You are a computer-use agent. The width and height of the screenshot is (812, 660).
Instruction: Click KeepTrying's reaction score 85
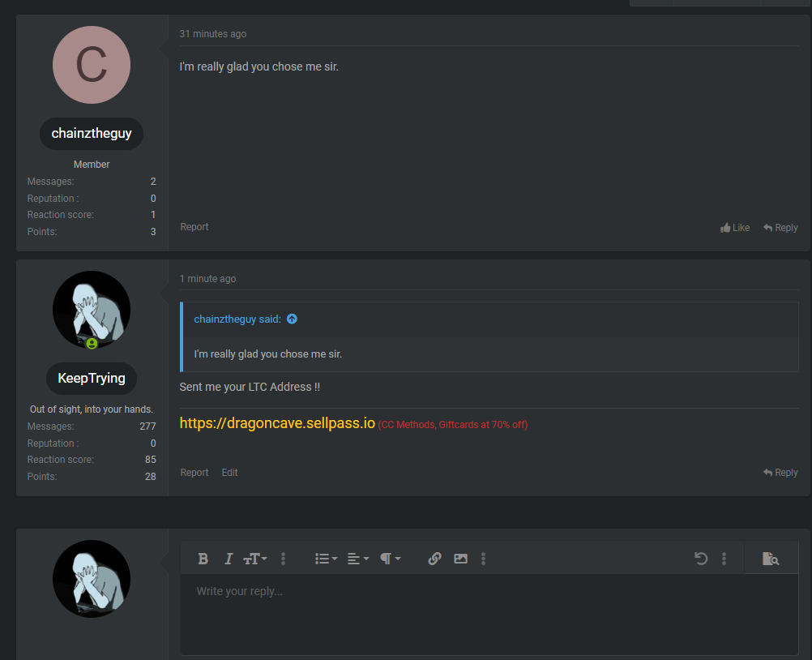tap(150, 460)
